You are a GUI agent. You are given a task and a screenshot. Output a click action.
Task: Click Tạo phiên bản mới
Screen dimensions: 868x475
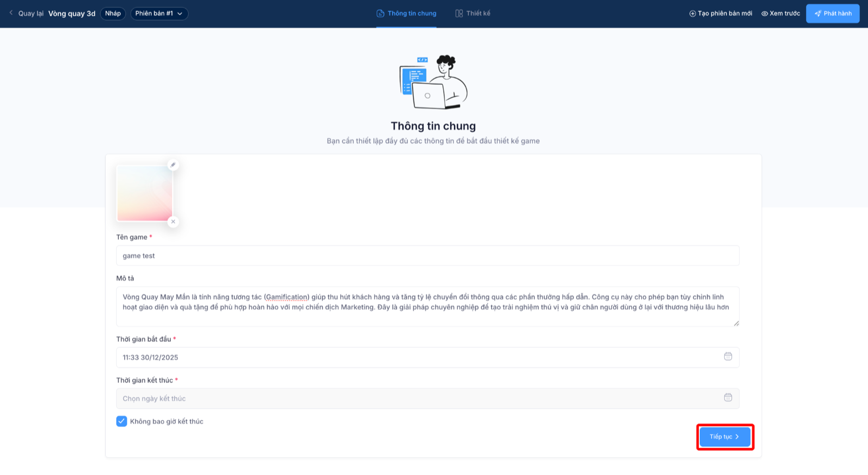[720, 14]
